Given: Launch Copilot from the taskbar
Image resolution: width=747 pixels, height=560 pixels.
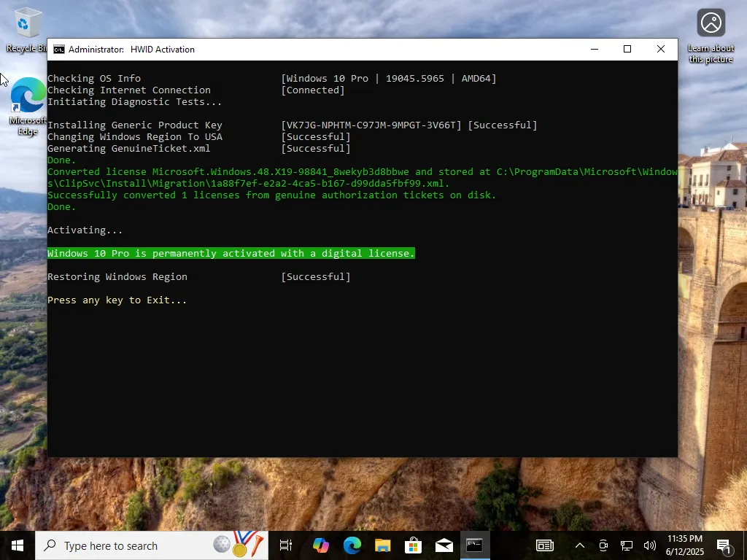Looking at the screenshot, I should coord(321,545).
